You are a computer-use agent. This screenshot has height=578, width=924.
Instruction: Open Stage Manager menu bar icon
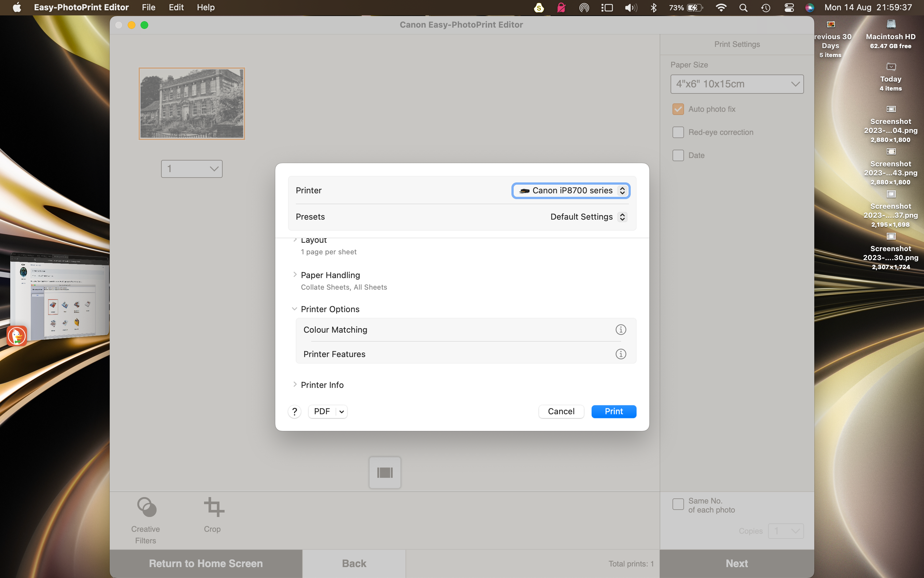pos(607,7)
